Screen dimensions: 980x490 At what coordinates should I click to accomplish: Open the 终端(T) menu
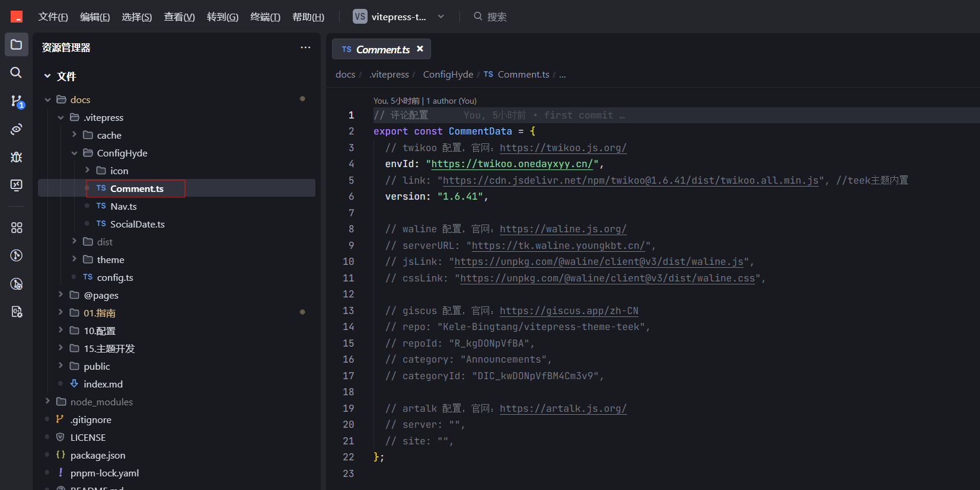click(265, 17)
